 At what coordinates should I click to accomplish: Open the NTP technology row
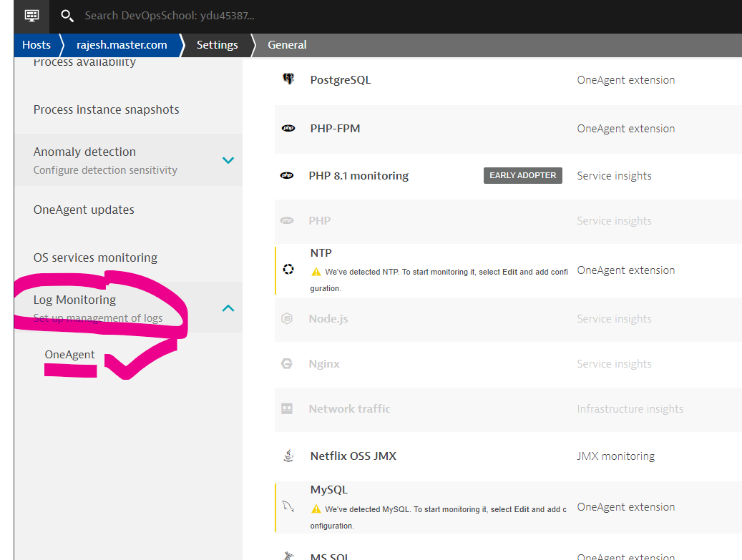point(508,270)
